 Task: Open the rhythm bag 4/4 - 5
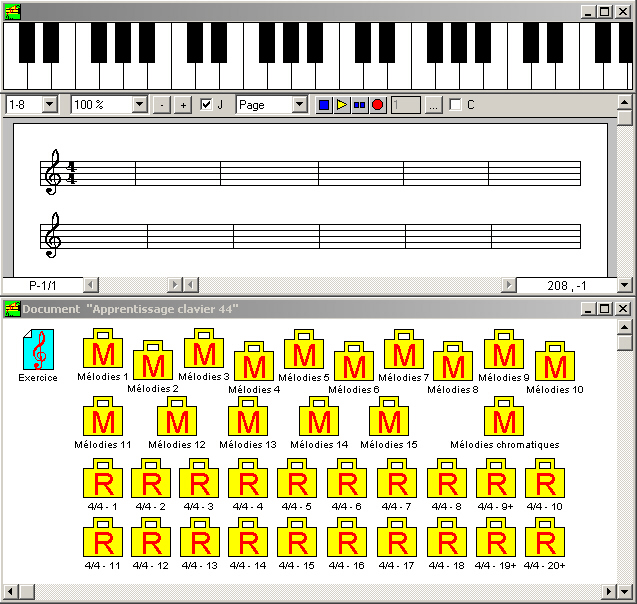297,478
